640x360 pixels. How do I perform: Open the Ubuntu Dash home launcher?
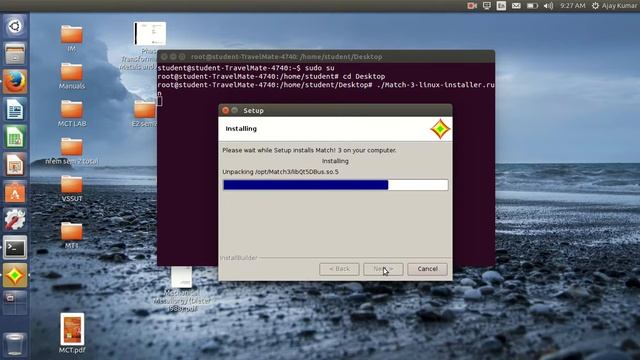point(15,27)
